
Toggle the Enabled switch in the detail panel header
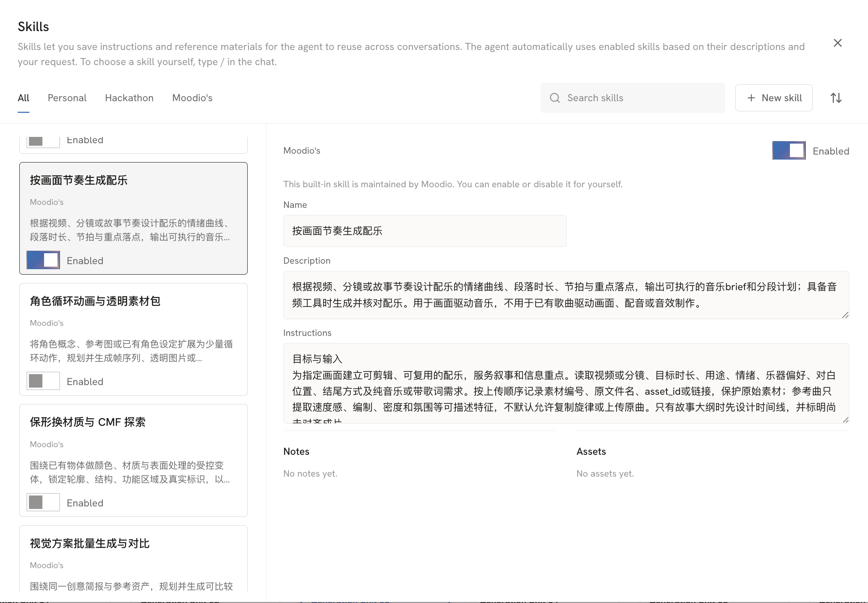pos(789,150)
